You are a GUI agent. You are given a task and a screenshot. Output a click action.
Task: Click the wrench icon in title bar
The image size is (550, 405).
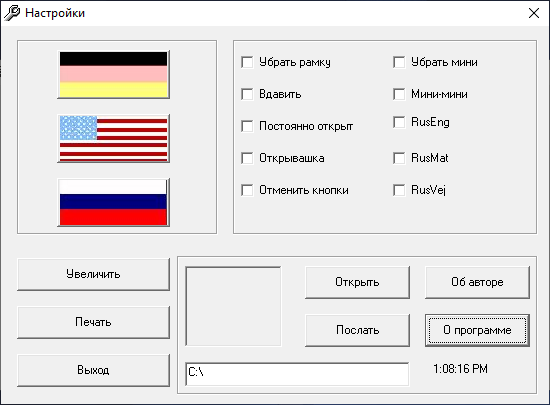click(12, 13)
